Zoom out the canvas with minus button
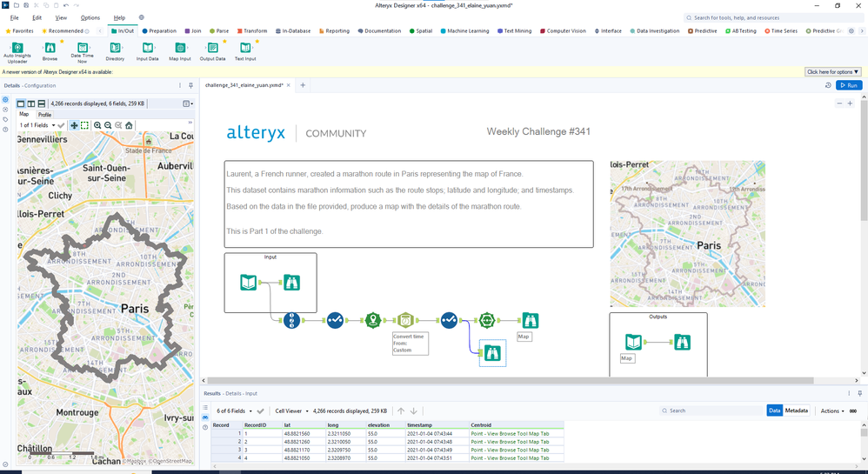Viewport: 868px width, 474px height. click(839, 103)
